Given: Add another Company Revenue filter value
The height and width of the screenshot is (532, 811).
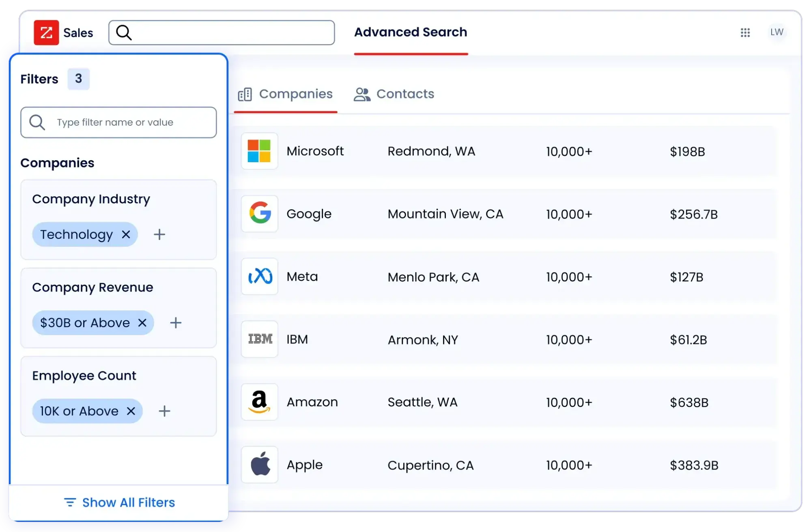Looking at the screenshot, I should pyautogui.click(x=176, y=323).
